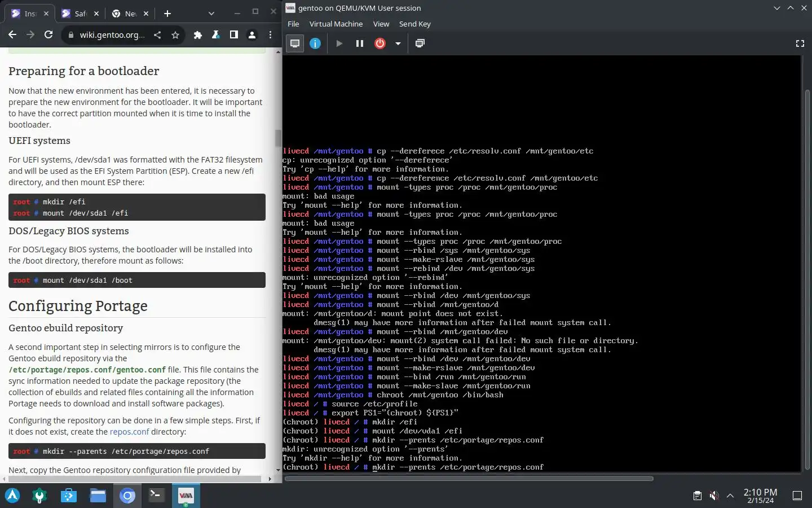Open the file manager from taskbar
Viewport: 812px width, 508px height.
point(98,496)
